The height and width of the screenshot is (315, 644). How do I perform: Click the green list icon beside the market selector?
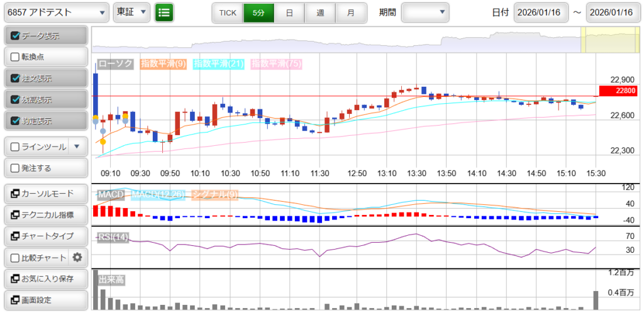tap(164, 12)
